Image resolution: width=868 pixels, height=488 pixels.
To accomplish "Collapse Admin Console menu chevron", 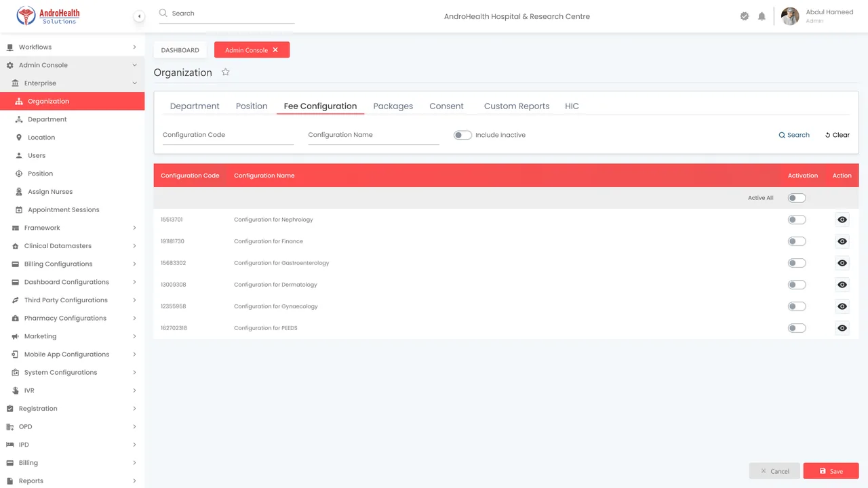I will click(134, 65).
